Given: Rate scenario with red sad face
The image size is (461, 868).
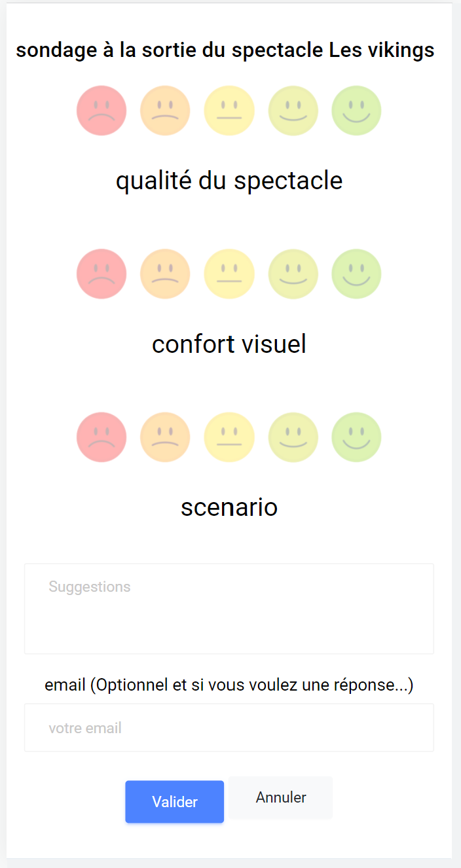Looking at the screenshot, I should point(101,437).
